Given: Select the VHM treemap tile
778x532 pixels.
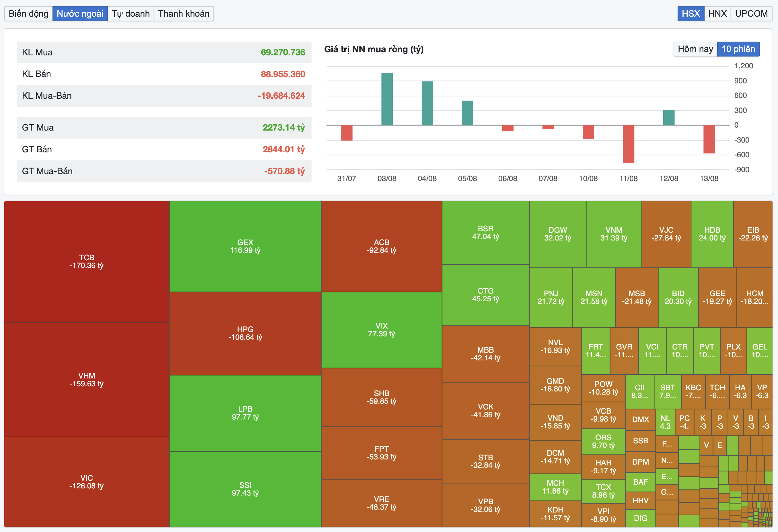Looking at the screenshot, I should [87, 380].
